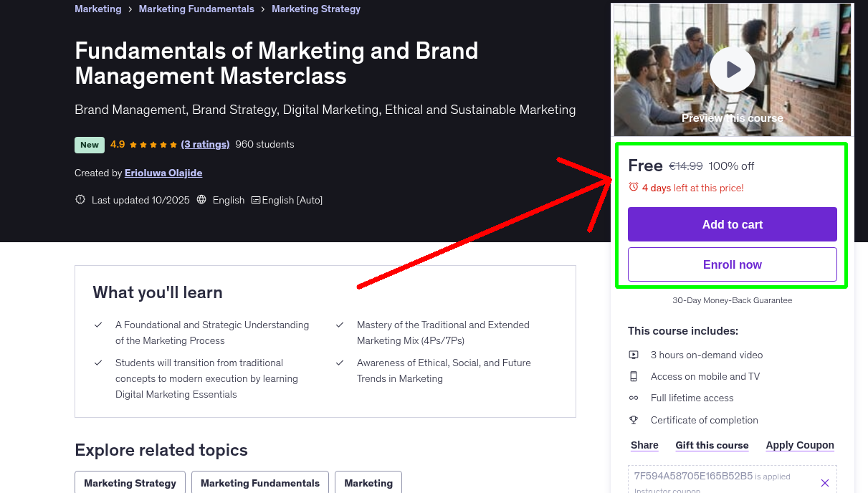Navigate to Marketing breadcrumb
Image resolution: width=868 pixels, height=493 pixels.
(97, 9)
